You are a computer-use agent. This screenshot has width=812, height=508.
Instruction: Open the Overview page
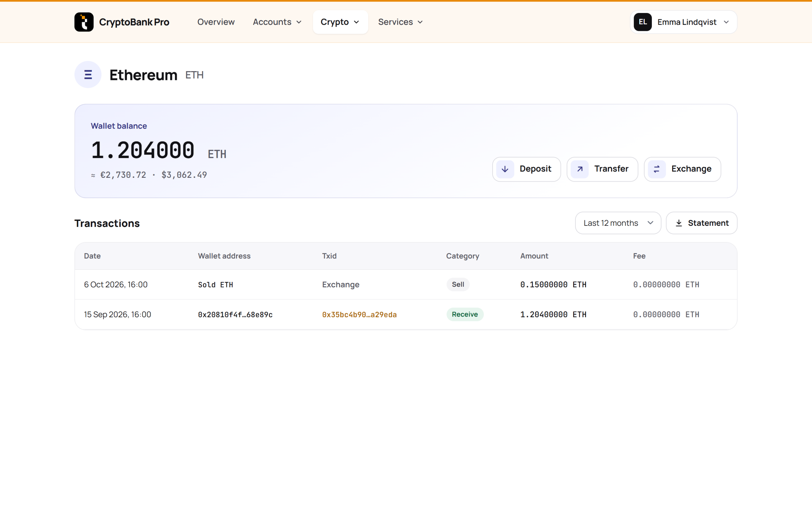coord(216,22)
